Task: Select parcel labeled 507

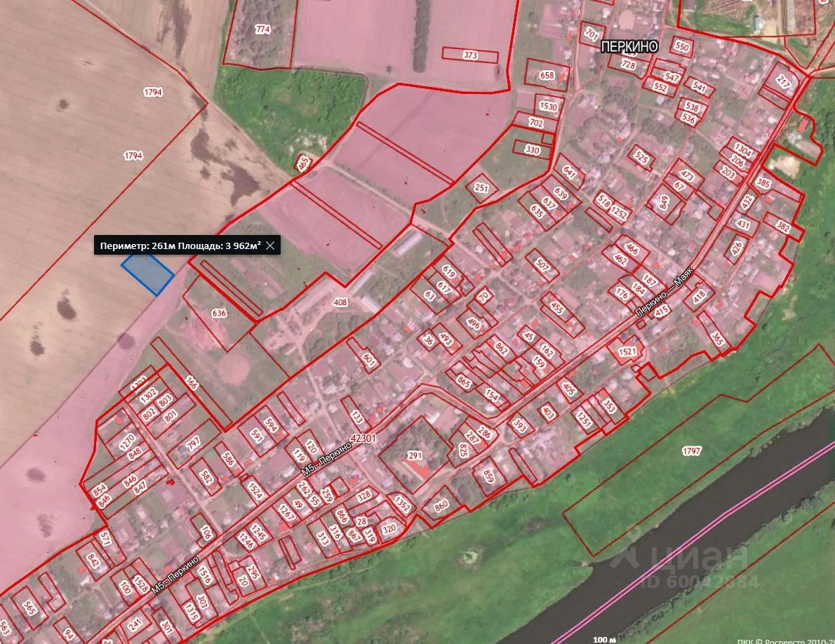Action: coord(542,264)
